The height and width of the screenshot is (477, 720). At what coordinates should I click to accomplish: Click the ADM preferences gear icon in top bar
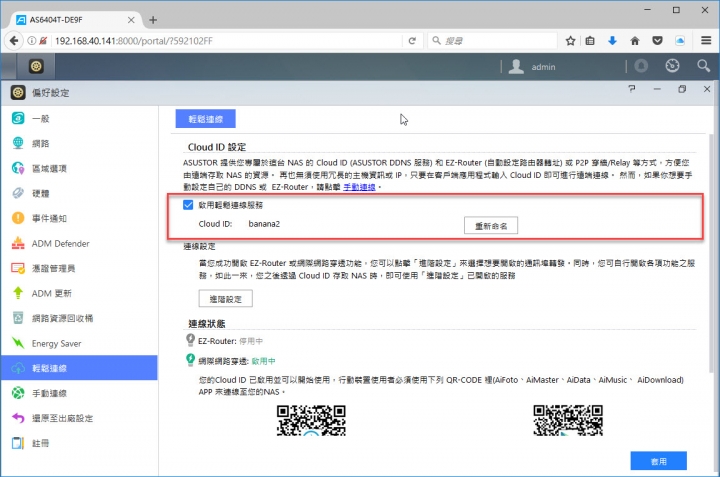[36, 66]
